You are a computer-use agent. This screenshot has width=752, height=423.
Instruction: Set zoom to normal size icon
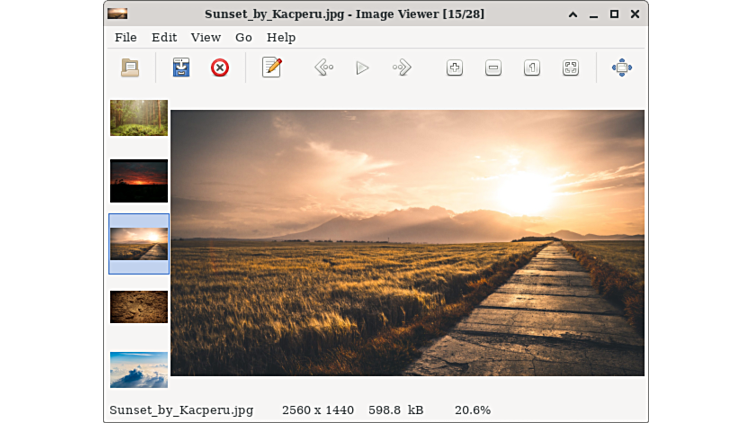(532, 68)
